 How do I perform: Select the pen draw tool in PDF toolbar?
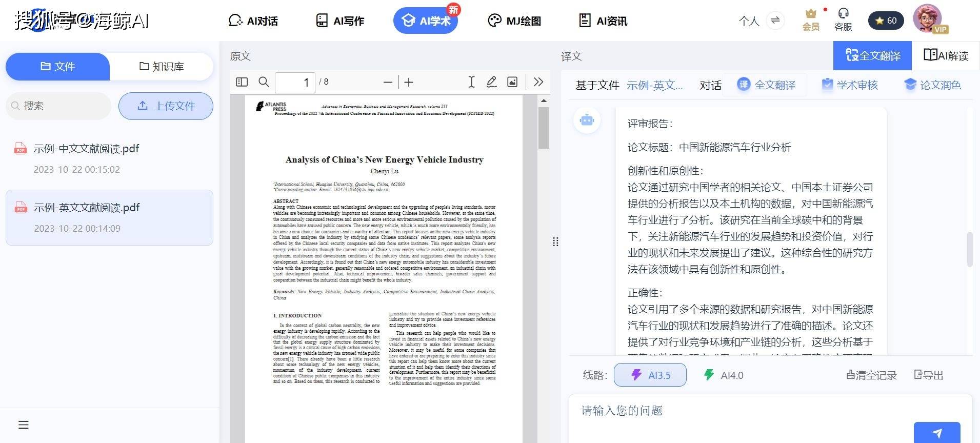click(491, 82)
